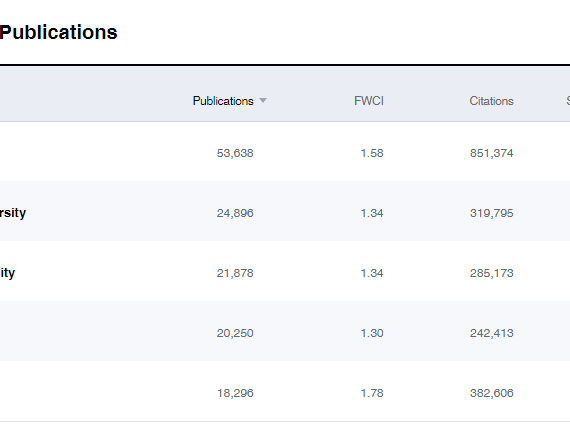The height and width of the screenshot is (428, 570).
Task: Click the 242,413 citations value
Action: [491, 333]
